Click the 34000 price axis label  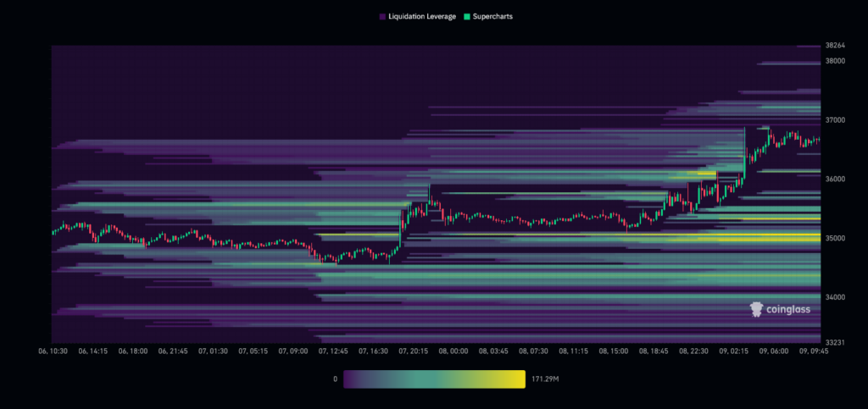[834, 297]
